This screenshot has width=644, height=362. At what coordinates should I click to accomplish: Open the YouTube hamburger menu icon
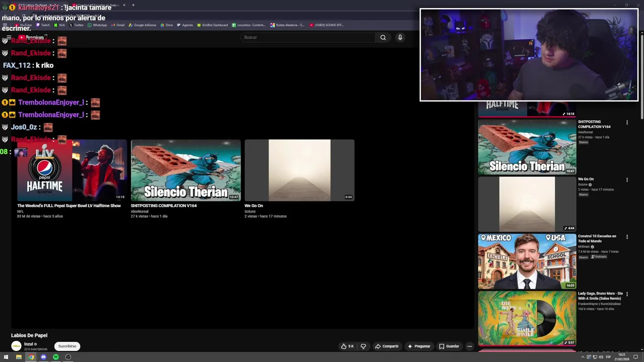[x=9, y=37]
